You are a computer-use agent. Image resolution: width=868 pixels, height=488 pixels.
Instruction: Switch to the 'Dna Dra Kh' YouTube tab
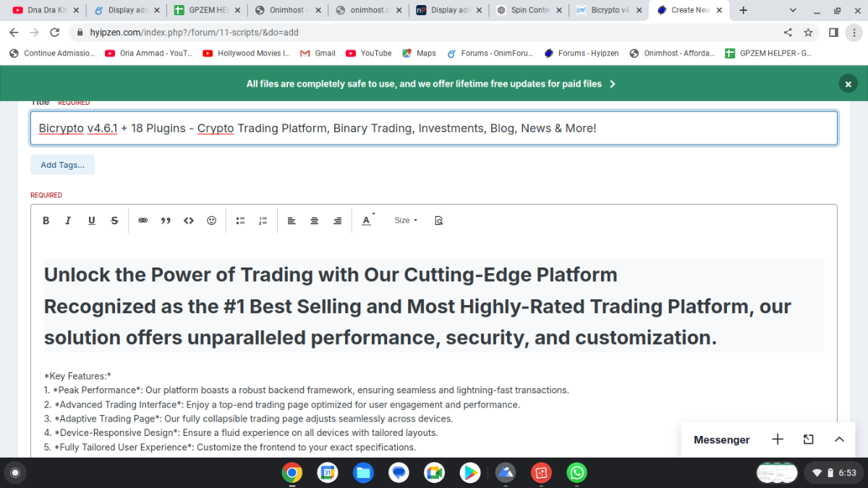tap(45, 10)
